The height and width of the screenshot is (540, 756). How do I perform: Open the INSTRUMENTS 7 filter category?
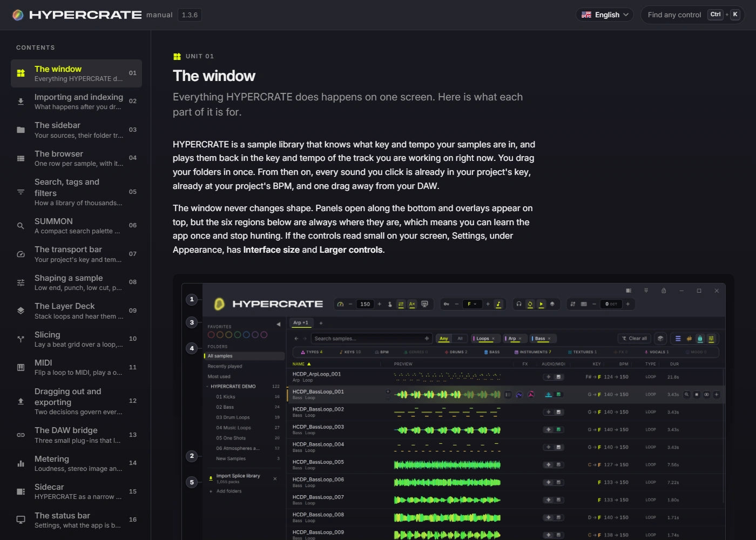(x=533, y=352)
